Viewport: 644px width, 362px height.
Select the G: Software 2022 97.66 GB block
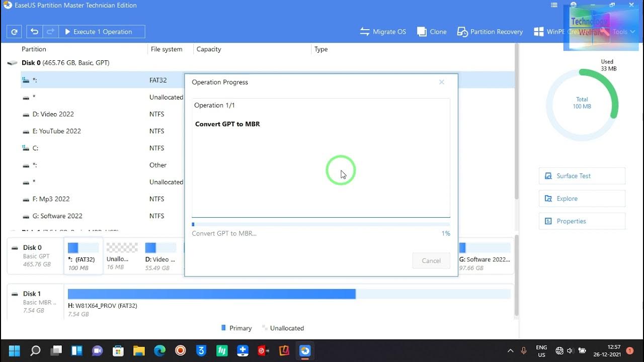point(485,256)
